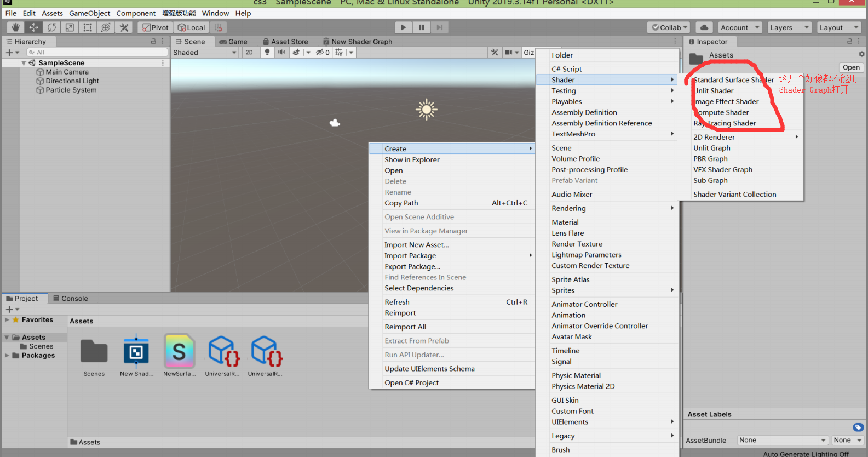868x457 pixels.
Task: Open scene camera settings icon
Action: click(511, 52)
